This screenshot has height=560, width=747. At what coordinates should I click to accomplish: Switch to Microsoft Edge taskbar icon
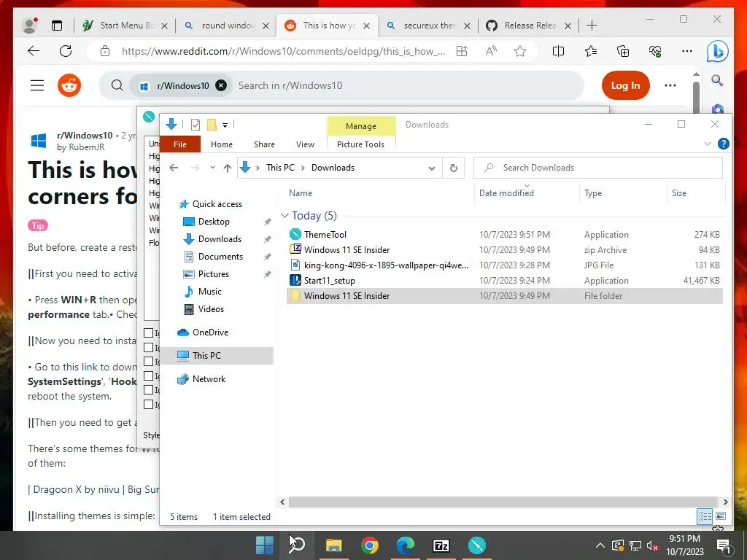pyautogui.click(x=405, y=545)
